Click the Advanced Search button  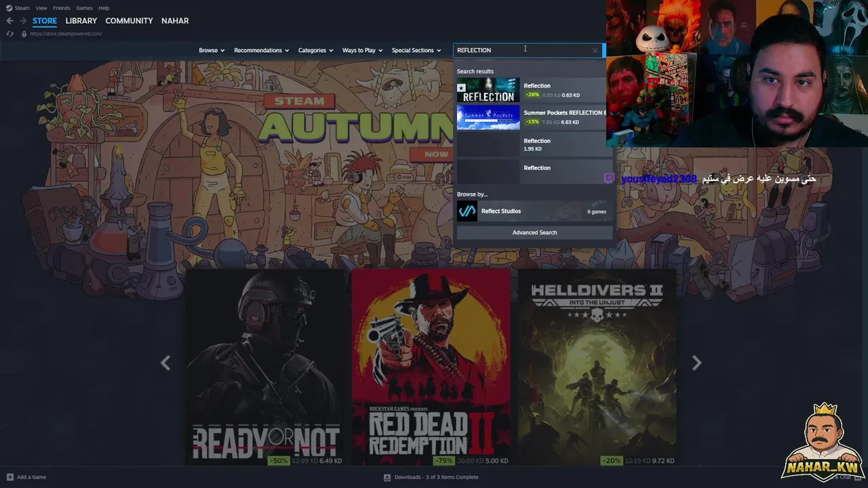click(534, 232)
